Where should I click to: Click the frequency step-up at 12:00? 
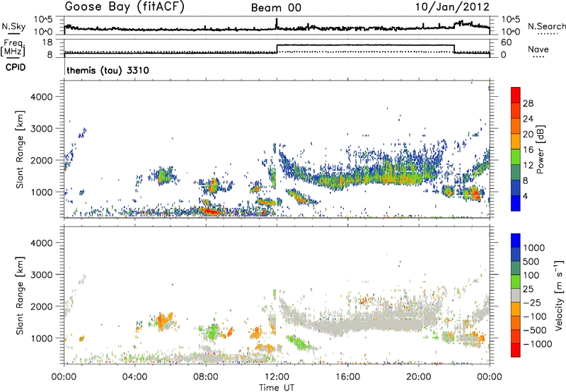coord(277,49)
